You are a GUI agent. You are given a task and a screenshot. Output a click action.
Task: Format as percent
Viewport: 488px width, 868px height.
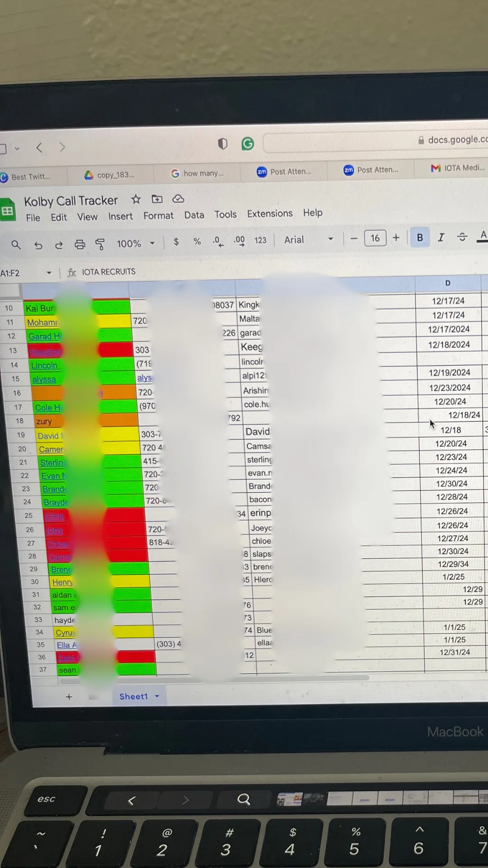pyautogui.click(x=197, y=241)
